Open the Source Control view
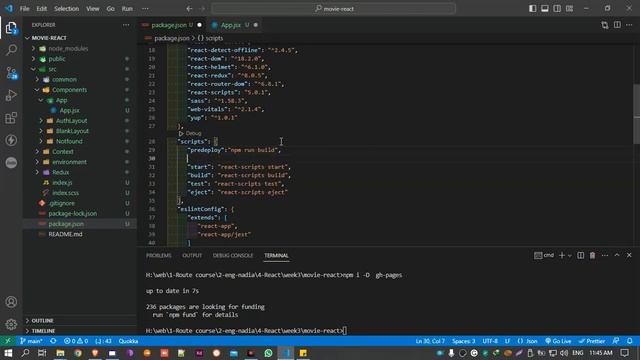640x360 pixels. coord(11,73)
